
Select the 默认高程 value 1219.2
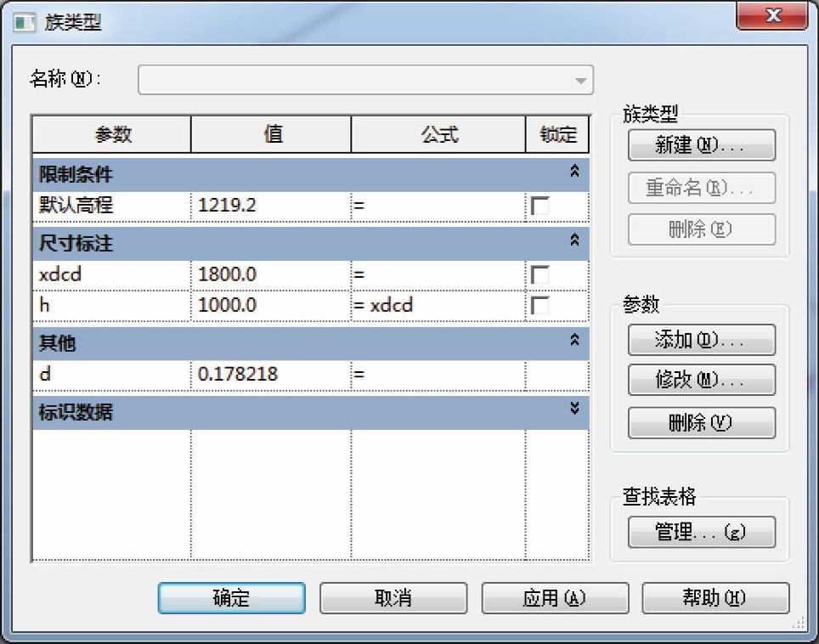click(270, 206)
